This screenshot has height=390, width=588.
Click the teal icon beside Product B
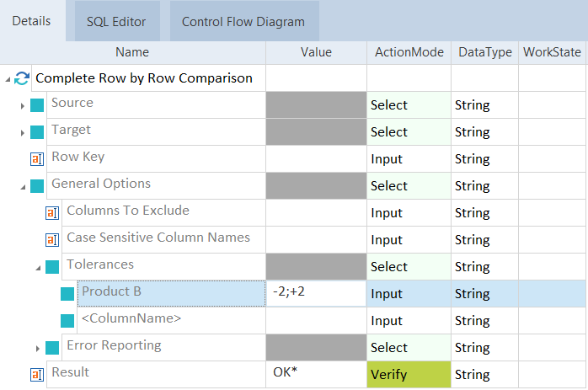(x=67, y=294)
